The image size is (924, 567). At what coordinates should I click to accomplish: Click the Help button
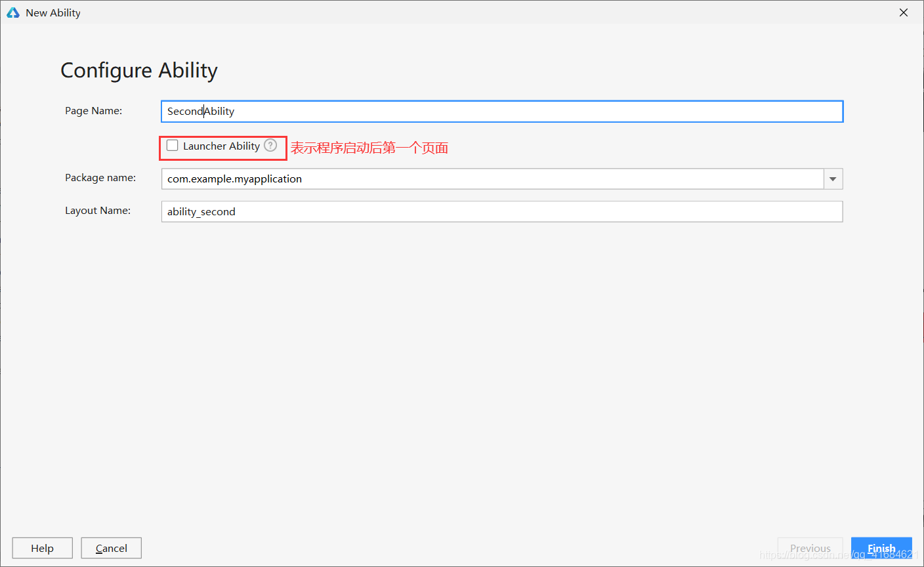click(43, 548)
